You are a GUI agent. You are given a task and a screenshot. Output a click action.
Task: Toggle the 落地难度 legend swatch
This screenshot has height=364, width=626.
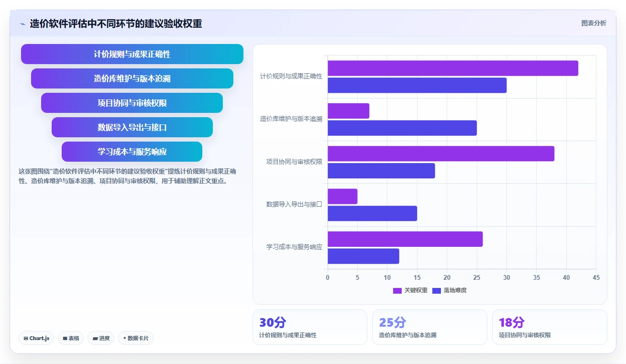coord(437,290)
